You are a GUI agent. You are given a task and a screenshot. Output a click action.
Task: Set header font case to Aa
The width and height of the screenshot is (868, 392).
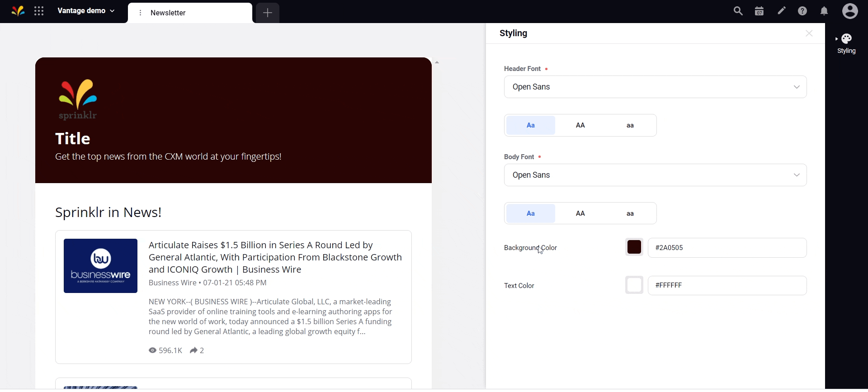531,126
